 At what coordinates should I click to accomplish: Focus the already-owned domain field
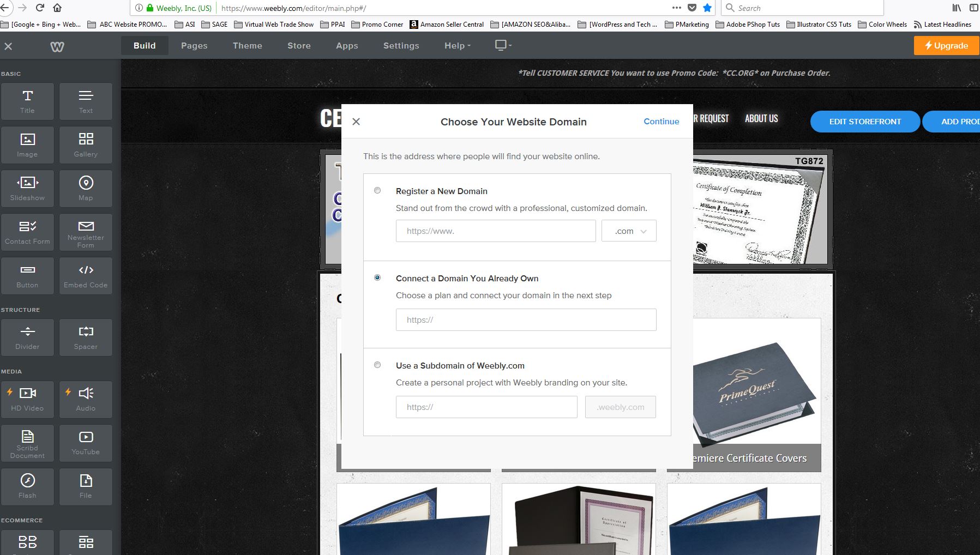pos(526,320)
